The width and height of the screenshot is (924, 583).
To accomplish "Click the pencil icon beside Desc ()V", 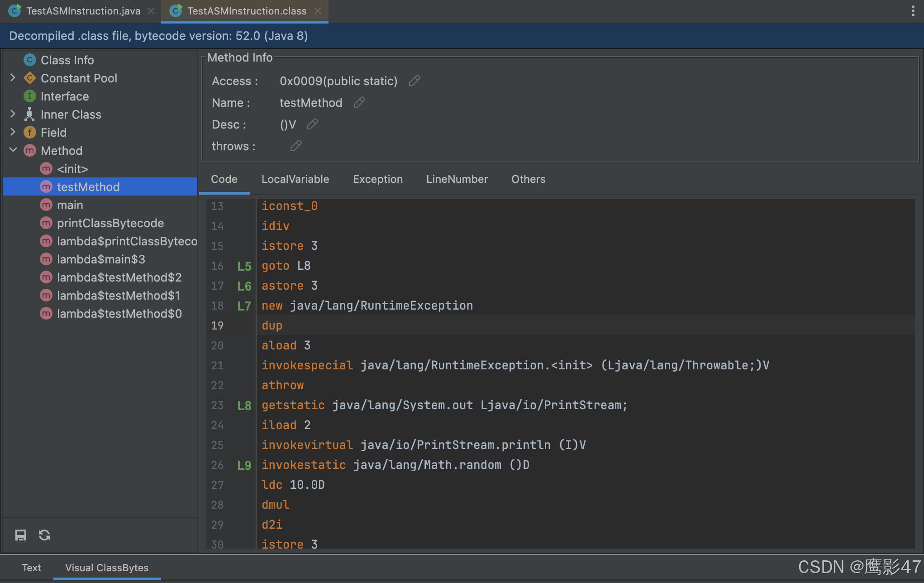I will pyautogui.click(x=312, y=124).
